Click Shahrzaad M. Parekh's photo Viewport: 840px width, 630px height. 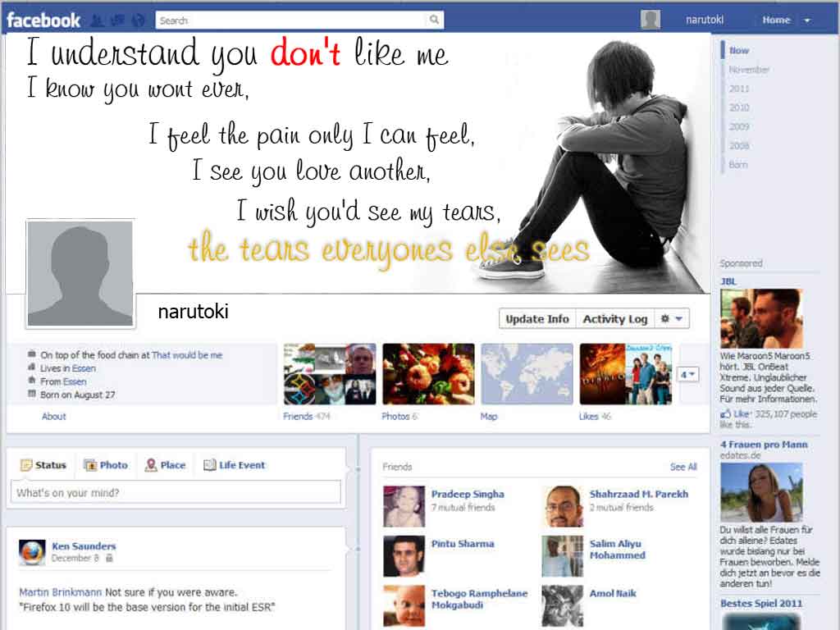click(x=562, y=506)
